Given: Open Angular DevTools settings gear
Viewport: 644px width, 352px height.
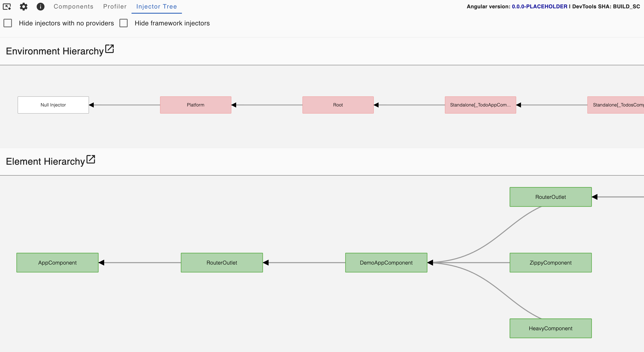Looking at the screenshot, I should point(23,7).
